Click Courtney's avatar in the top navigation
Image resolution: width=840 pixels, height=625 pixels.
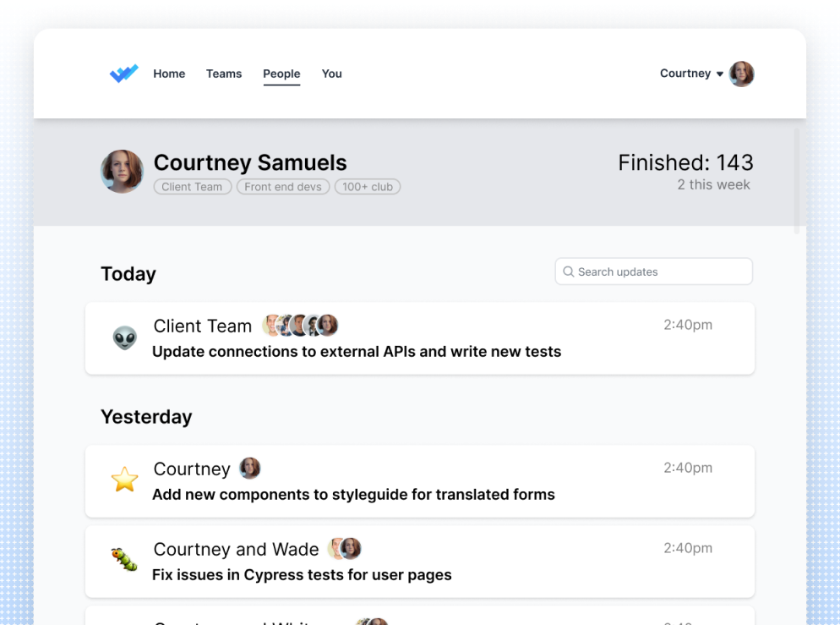[x=741, y=74]
